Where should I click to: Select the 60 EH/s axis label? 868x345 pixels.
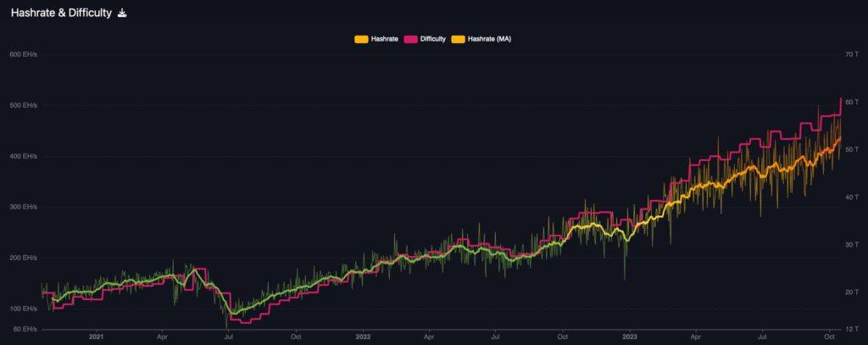click(x=25, y=329)
